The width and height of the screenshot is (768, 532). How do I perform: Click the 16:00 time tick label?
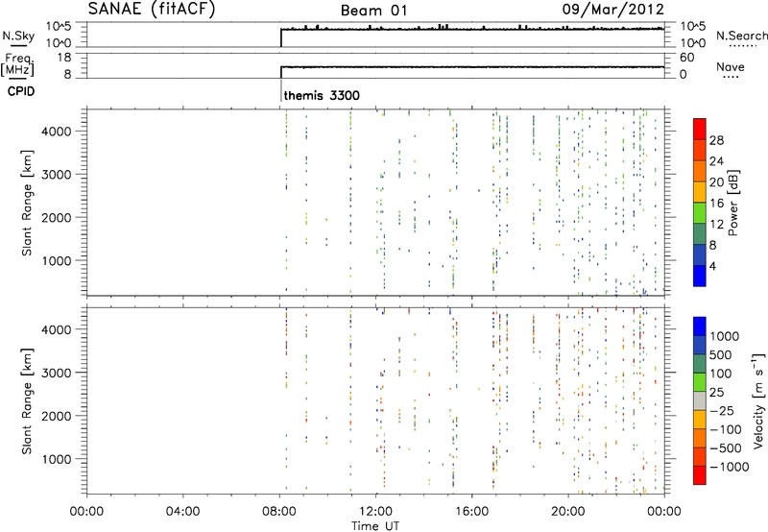(472, 512)
